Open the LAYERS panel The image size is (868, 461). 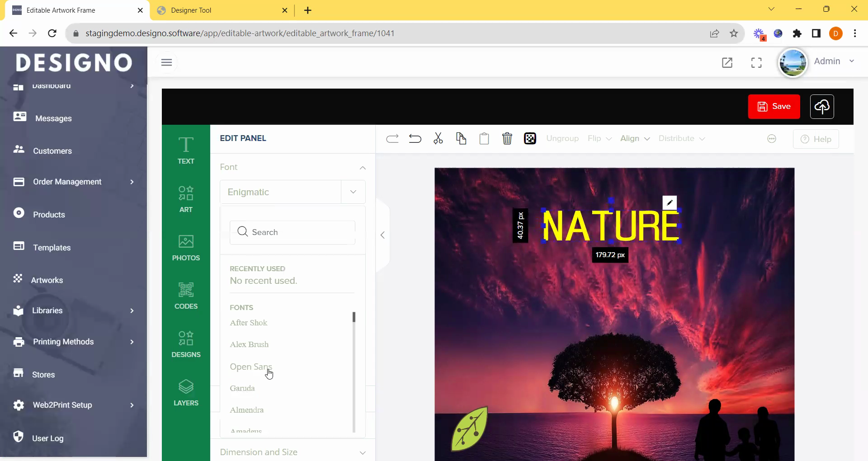pos(186,393)
